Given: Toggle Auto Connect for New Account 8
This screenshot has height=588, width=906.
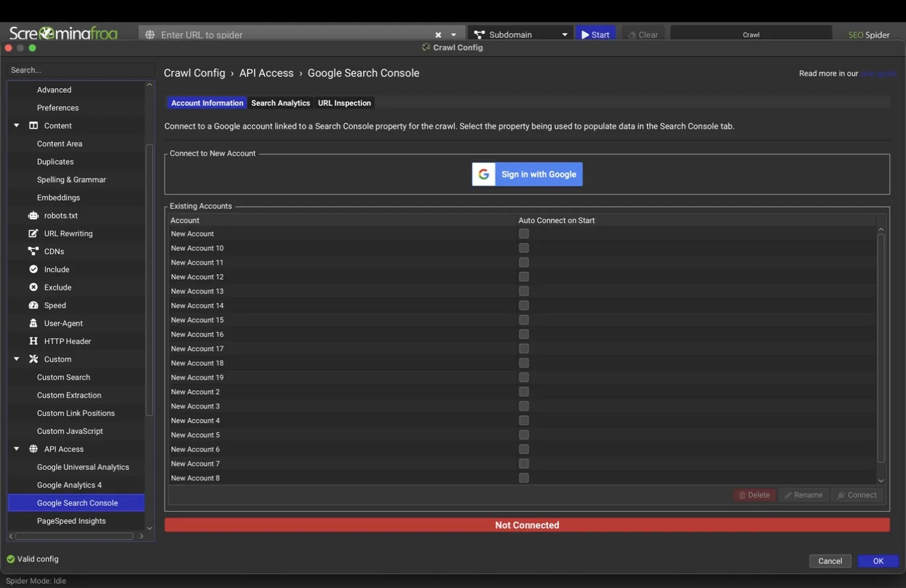Looking at the screenshot, I should (x=524, y=478).
